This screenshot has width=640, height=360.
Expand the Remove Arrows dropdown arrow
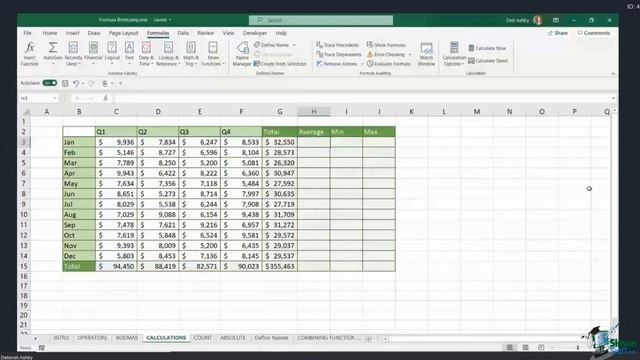362,64
